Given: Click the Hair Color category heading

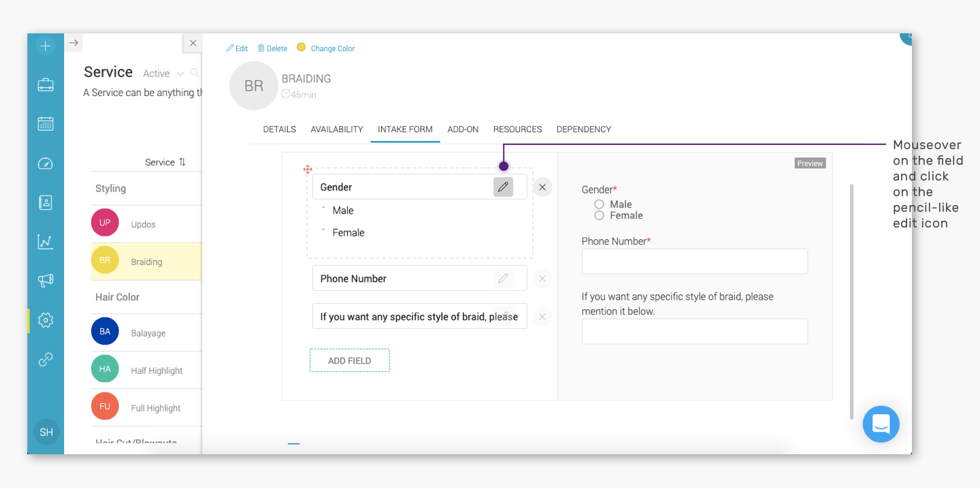Looking at the screenshot, I should (x=117, y=297).
